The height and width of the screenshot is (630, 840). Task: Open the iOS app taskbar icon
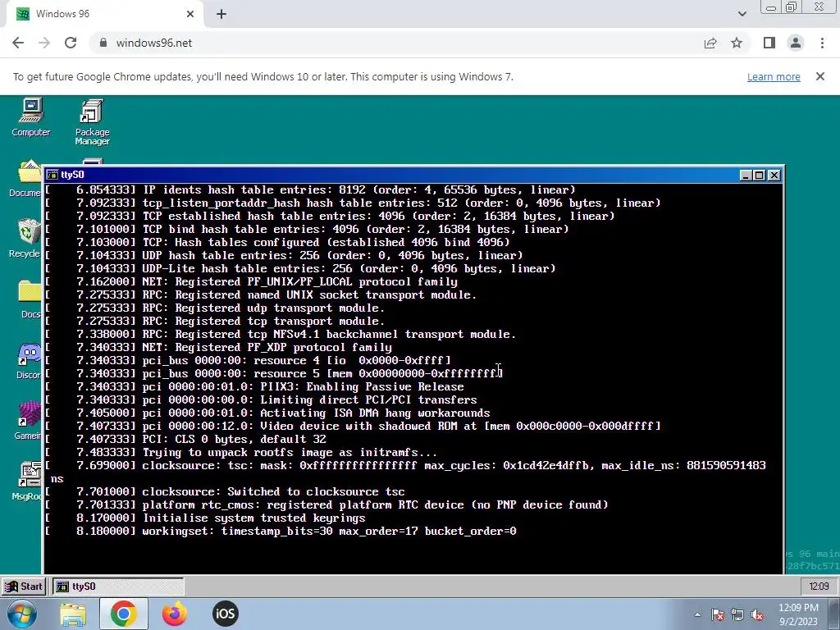[225, 614]
